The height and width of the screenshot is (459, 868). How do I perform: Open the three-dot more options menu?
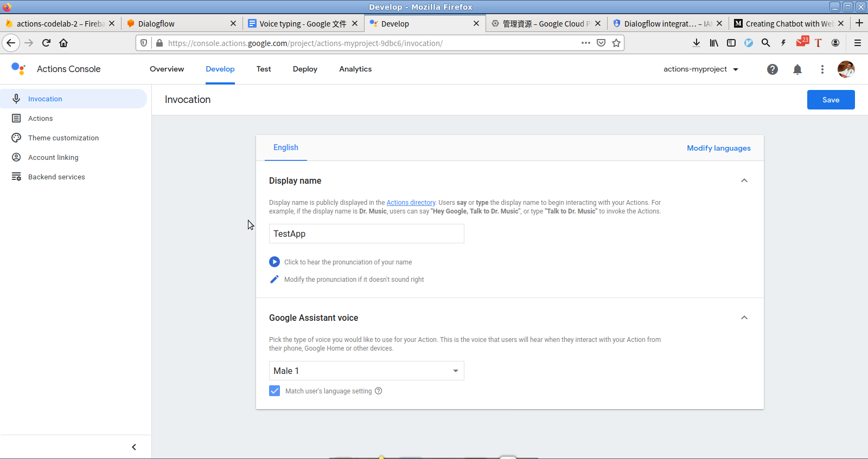[x=822, y=69]
